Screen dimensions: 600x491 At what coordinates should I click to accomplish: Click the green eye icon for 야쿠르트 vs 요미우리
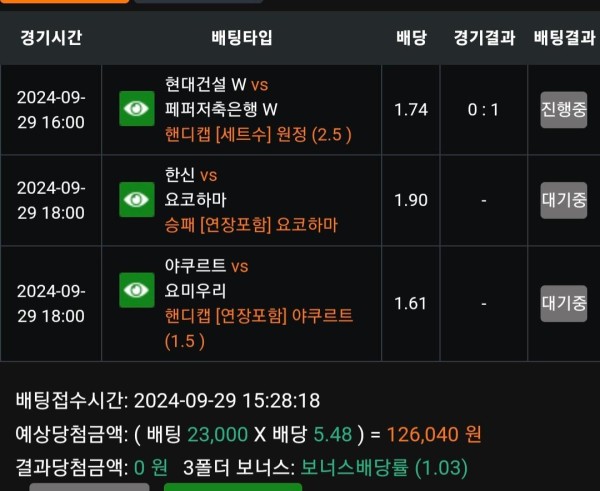[137, 290]
